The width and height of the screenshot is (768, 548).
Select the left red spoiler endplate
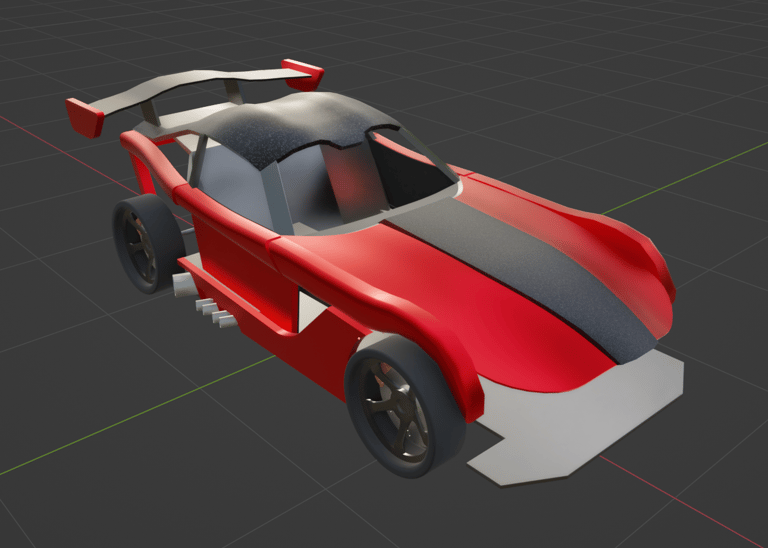(x=84, y=118)
